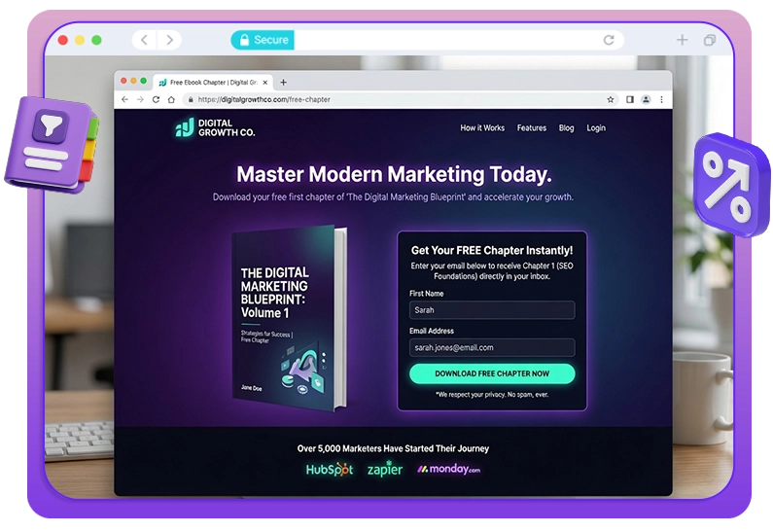Viewport: 773px width, 532px height.
Task: Open a new tab in inner browser
Action: [x=284, y=83]
